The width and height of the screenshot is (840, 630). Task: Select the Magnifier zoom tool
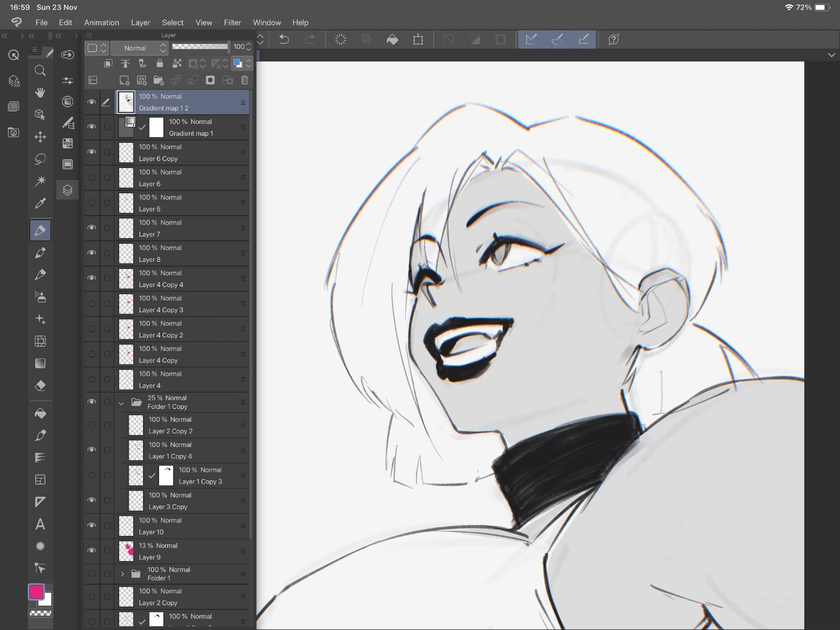[40, 71]
